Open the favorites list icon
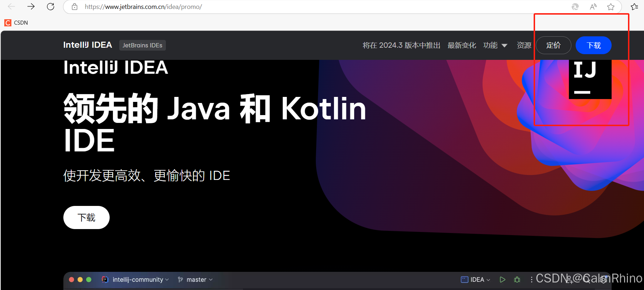 point(634,7)
